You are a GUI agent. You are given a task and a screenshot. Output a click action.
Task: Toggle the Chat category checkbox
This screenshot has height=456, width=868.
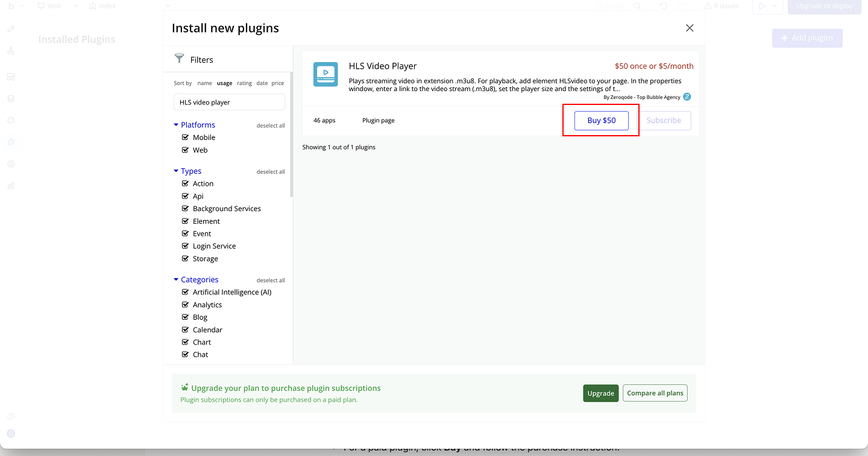(186, 355)
